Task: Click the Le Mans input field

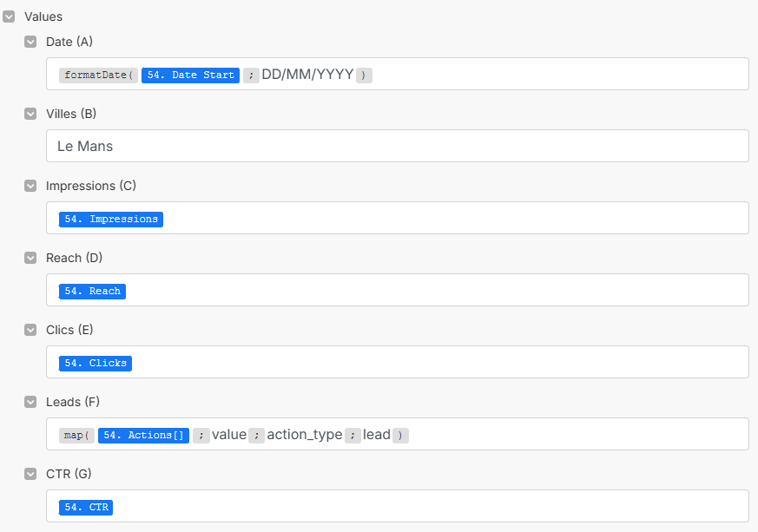Action: [398, 146]
